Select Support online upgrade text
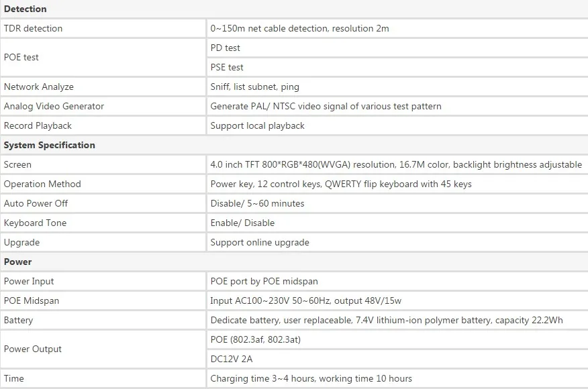 pyautogui.click(x=260, y=243)
